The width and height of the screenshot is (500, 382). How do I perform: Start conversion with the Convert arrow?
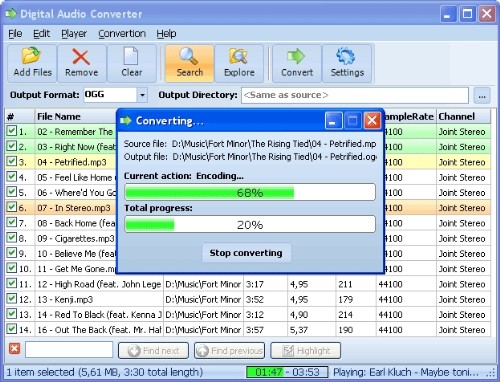click(297, 63)
